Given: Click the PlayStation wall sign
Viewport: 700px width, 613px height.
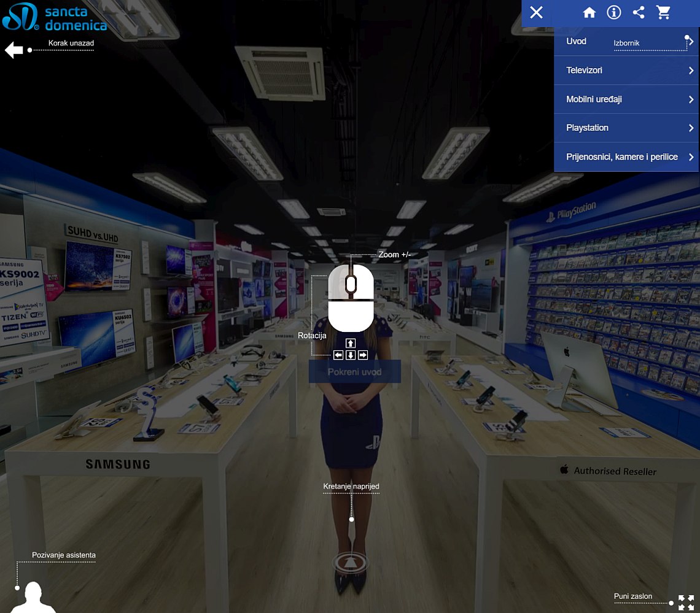Looking at the screenshot, I should tap(572, 212).
